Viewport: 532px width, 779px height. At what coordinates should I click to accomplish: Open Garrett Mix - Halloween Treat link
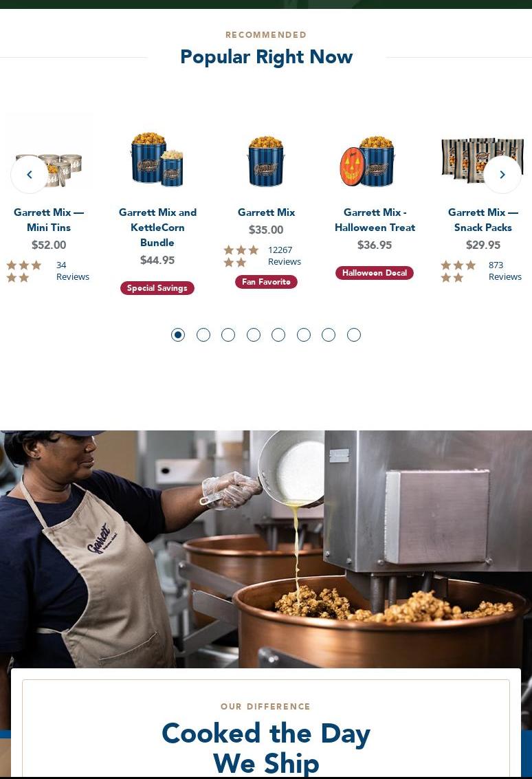click(375, 219)
